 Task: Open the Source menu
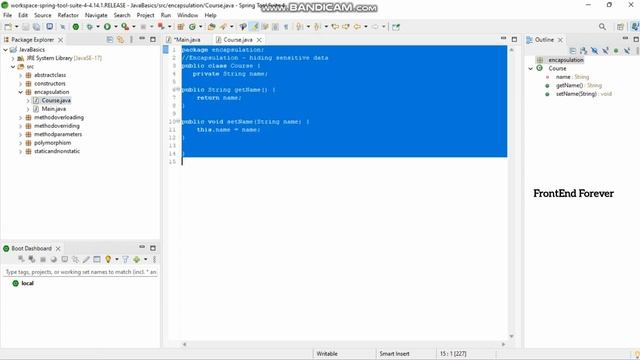pyautogui.click(x=43, y=15)
